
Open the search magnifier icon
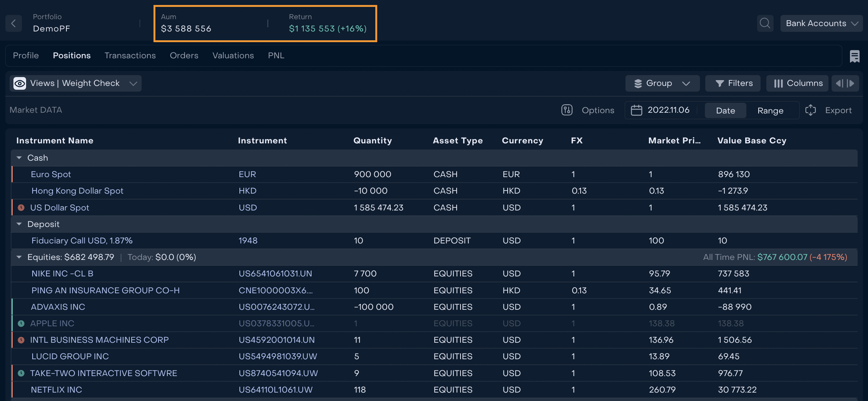(x=765, y=23)
